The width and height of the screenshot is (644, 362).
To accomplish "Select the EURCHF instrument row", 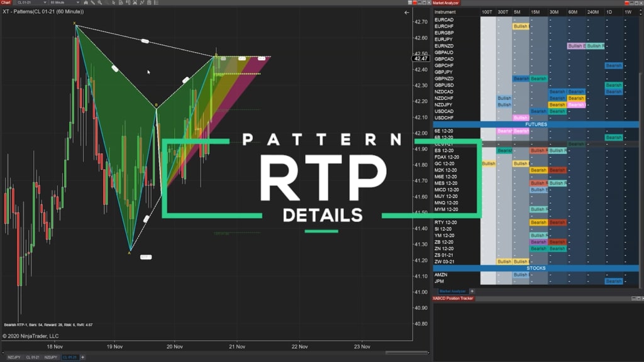I will pos(536,26).
